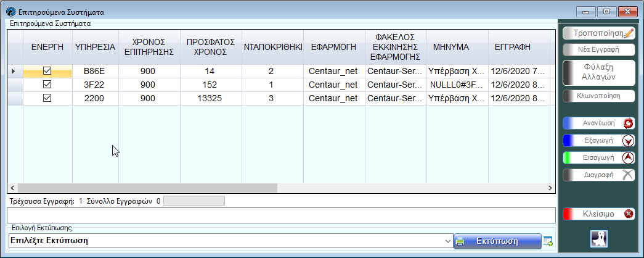Sort by ΥΠΗΡΕΣΙΑ column header
Image resolution: width=644 pixels, height=258 pixels.
(x=95, y=46)
